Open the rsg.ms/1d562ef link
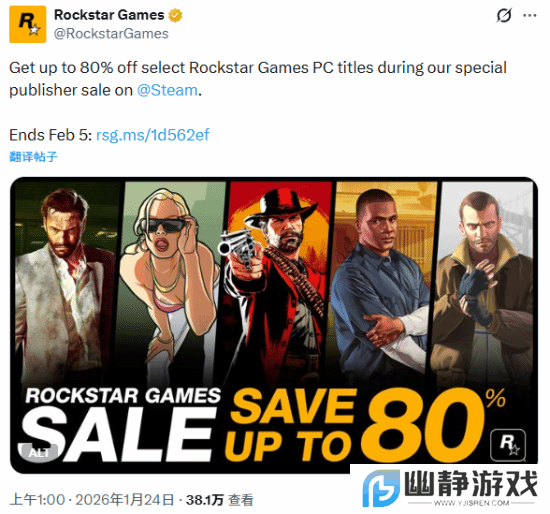Screen dimensions: 550x514 pyautogui.click(x=153, y=135)
